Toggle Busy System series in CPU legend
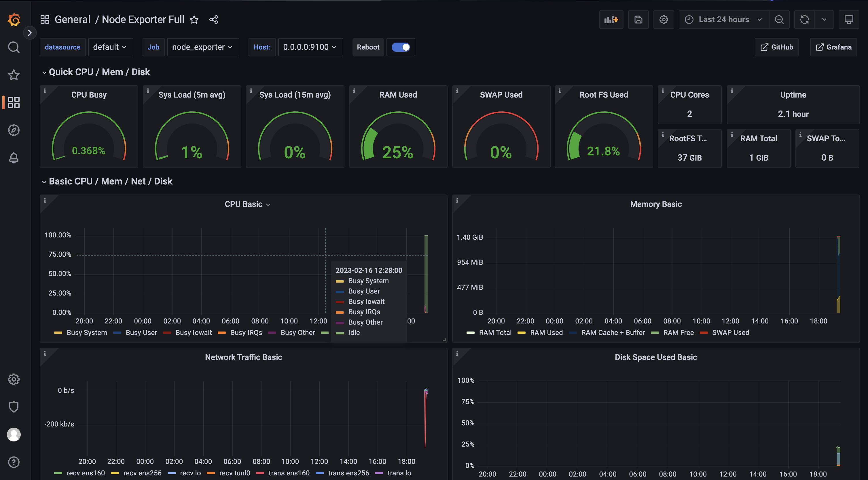Image resolution: width=868 pixels, height=480 pixels. (x=87, y=333)
